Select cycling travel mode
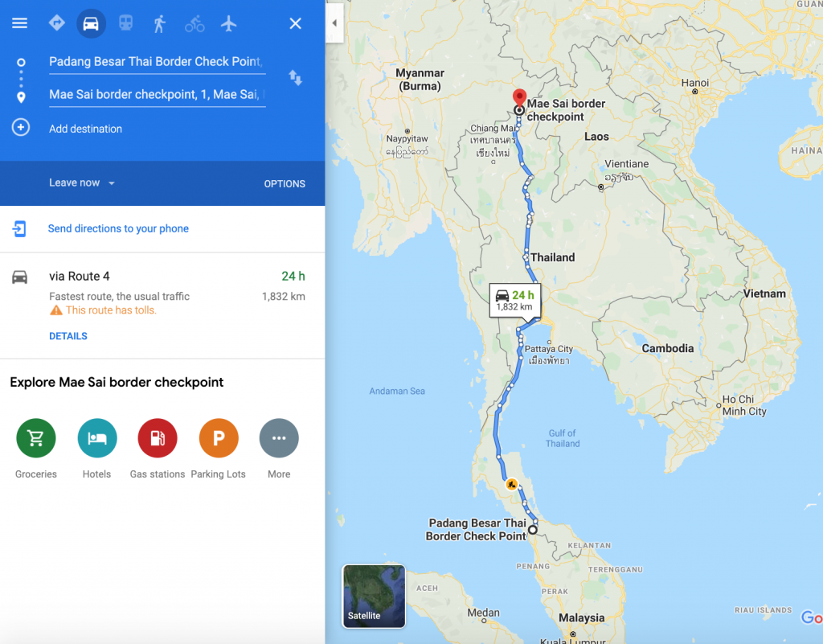Viewport: 823px width, 644px height. [x=194, y=23]
